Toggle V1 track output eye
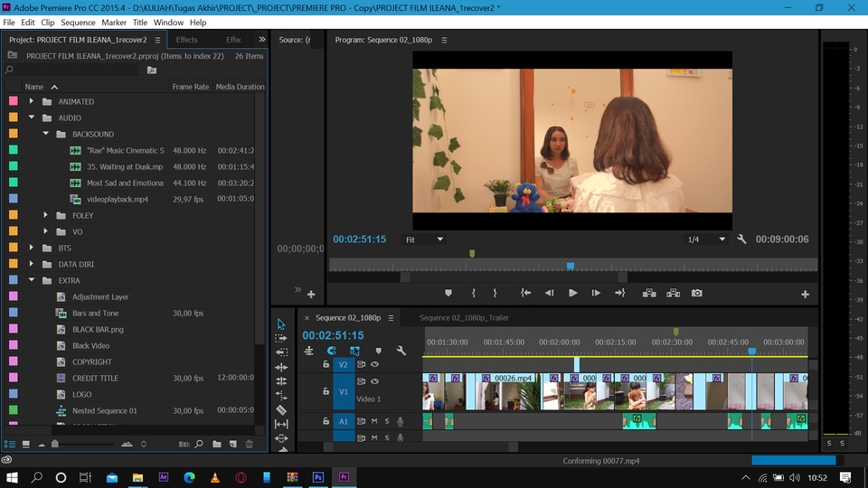The height and width of the screenshot is (488, 868). click(x=374, y=381)
